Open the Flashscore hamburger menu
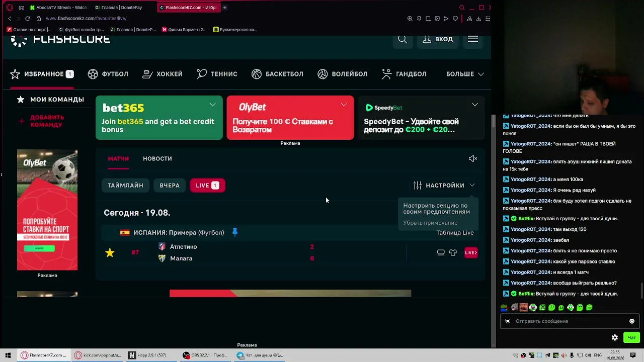Image resolution: width=644 pixels, height=362 pixels. point(473,39)
